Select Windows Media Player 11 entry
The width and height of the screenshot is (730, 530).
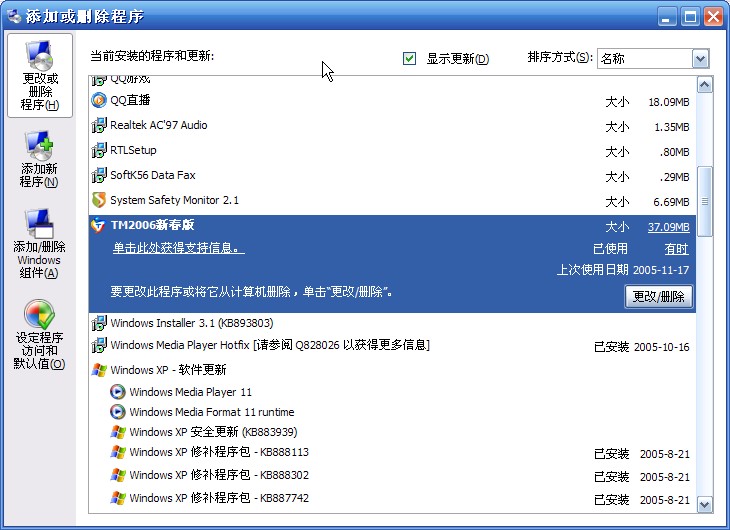pyautogui.click(x=190, y=392)
